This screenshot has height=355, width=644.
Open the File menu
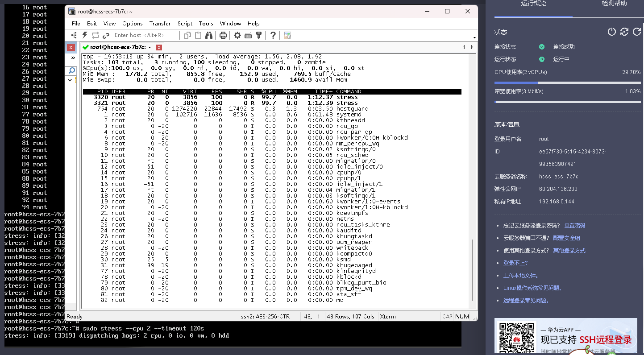click(x=76, y=24)
